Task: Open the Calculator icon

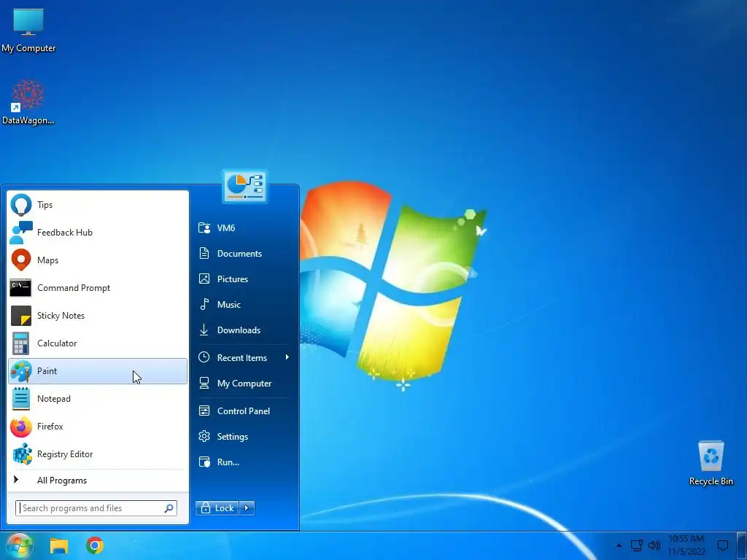Action: click(x=20, y=343)
